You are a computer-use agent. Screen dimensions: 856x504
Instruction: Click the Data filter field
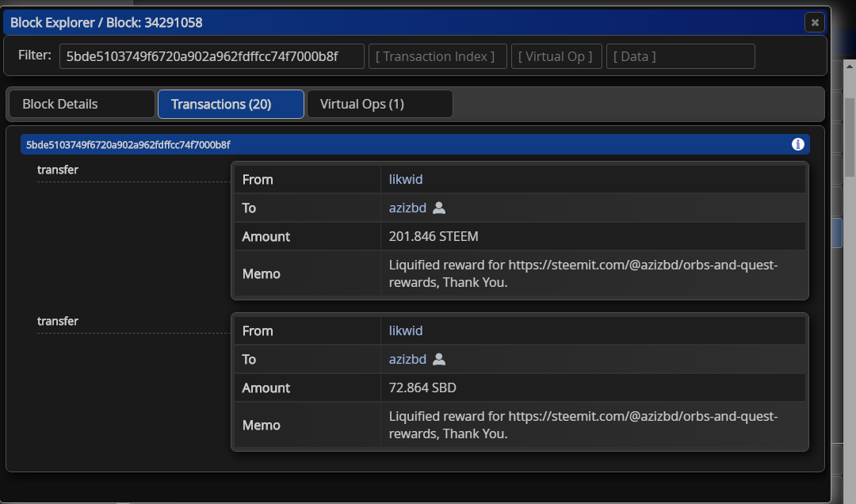click(x=681, y=56)
